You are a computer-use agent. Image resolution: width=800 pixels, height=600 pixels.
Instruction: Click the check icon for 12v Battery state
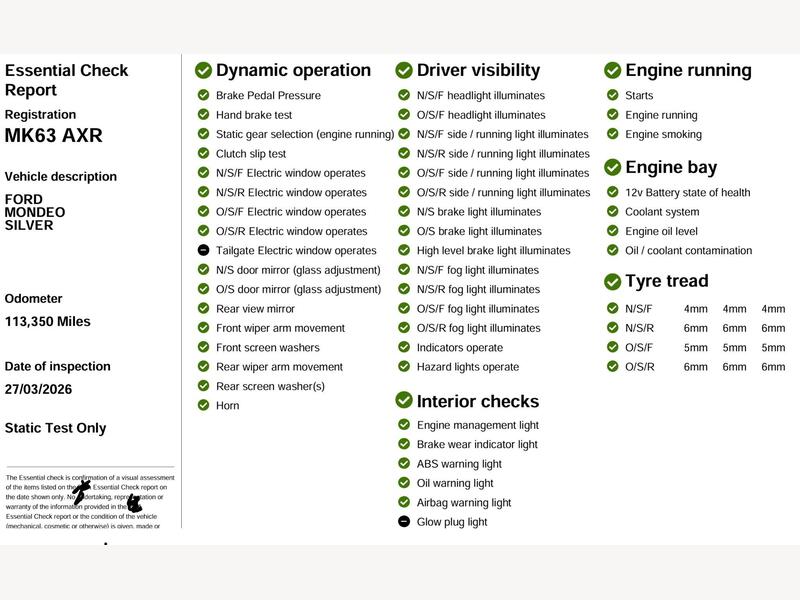click(x=613, y=193)
